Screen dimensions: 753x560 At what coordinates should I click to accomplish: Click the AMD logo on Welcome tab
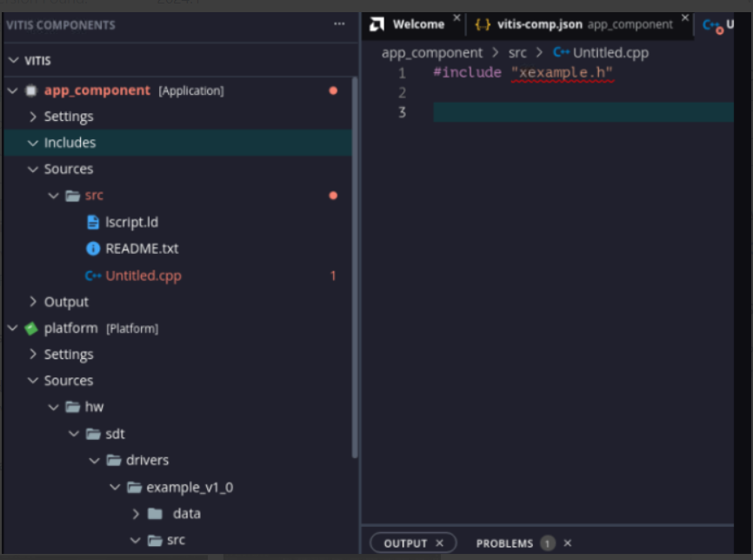377,24
